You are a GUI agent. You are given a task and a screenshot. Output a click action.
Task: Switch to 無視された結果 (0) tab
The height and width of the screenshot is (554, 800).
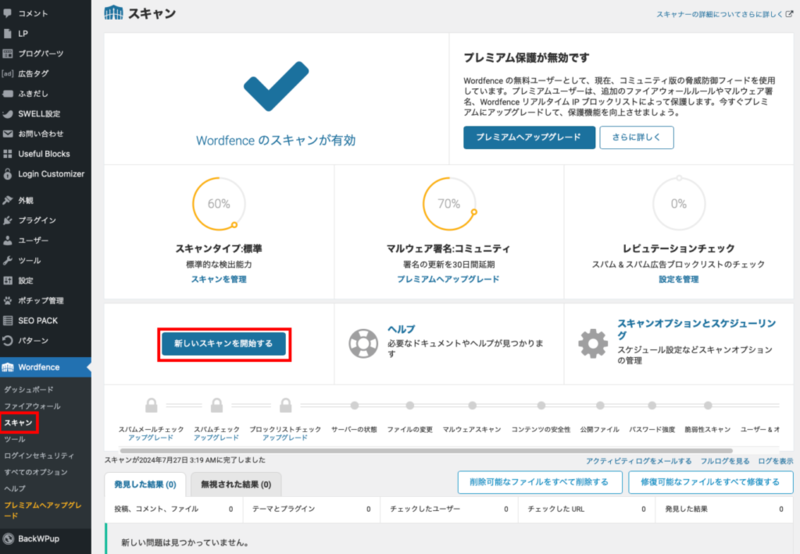click(236, 485)
